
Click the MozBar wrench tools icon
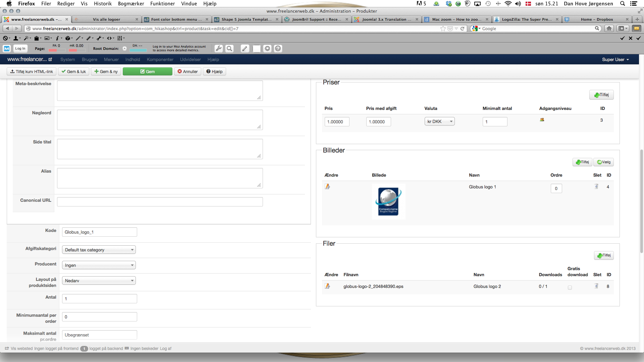(x=218, y=49)
